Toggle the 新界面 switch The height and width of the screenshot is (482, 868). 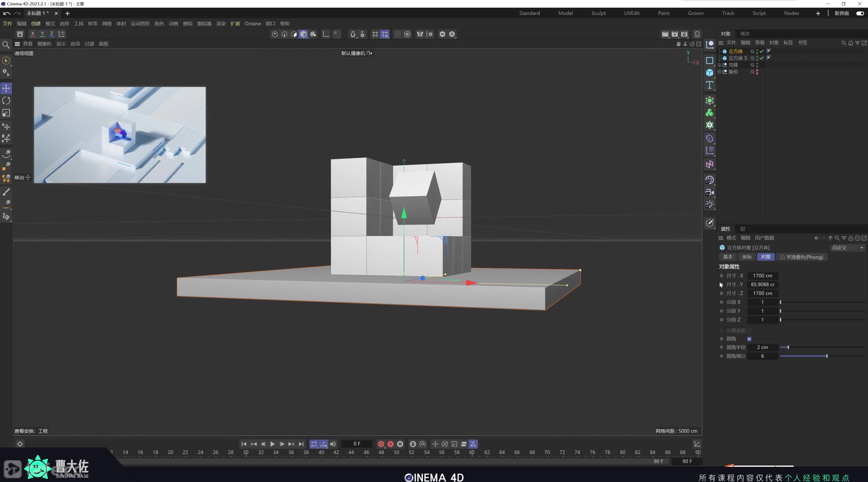pos(860,13)
